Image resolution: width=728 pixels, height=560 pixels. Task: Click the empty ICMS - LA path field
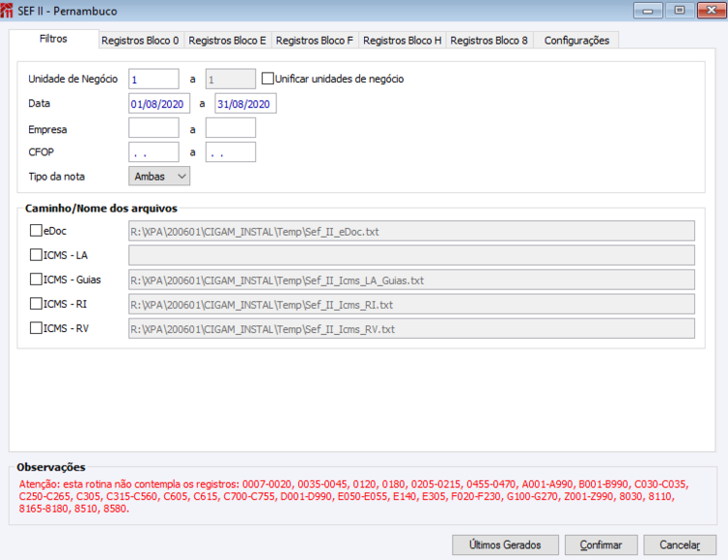tap(412, 255)
